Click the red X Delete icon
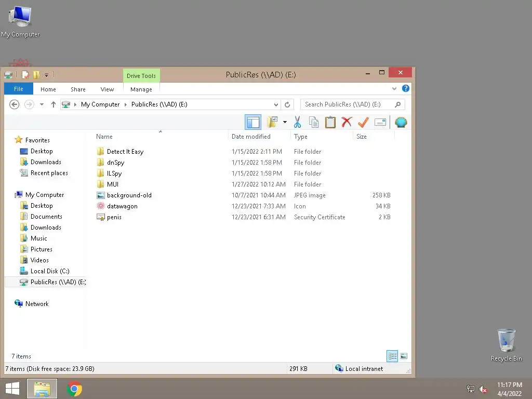The height and width of the screenshot is (399, 532). pos(347,122)
